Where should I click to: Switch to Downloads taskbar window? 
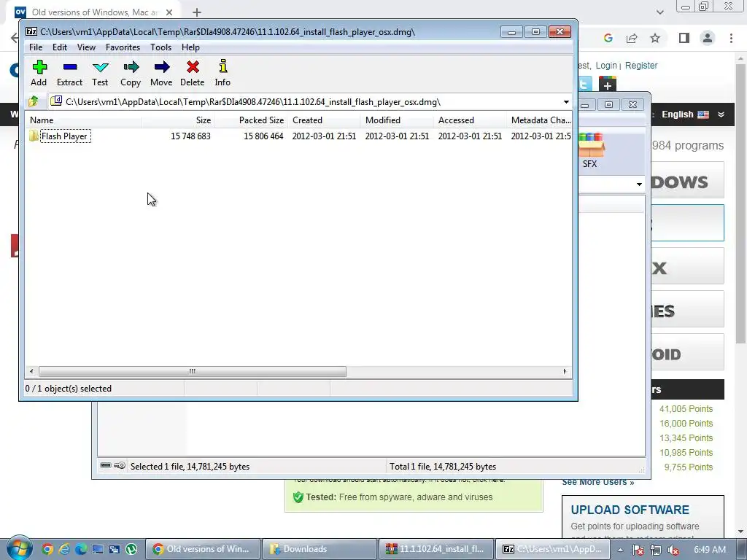tap(320, 549)
